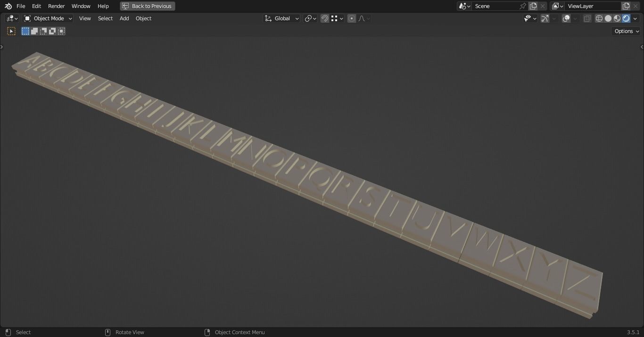Viewport: 644px width, 337px height.
Task: Open the viewport Add menu
Action: tap(124, 18)
